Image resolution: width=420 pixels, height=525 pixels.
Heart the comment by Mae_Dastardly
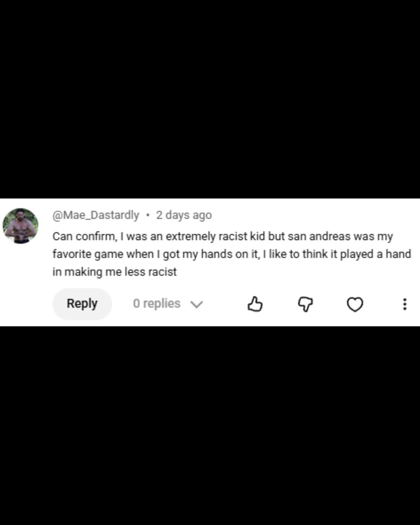point(355,304)
